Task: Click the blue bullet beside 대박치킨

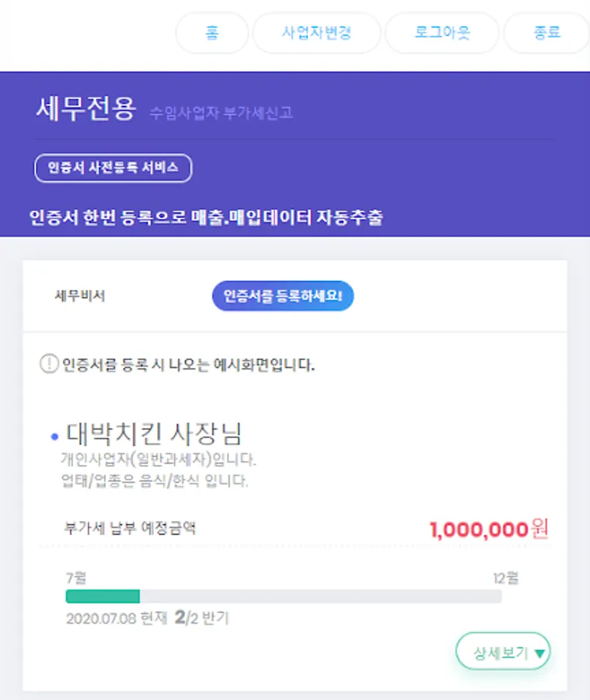Action: pos(54,436)
